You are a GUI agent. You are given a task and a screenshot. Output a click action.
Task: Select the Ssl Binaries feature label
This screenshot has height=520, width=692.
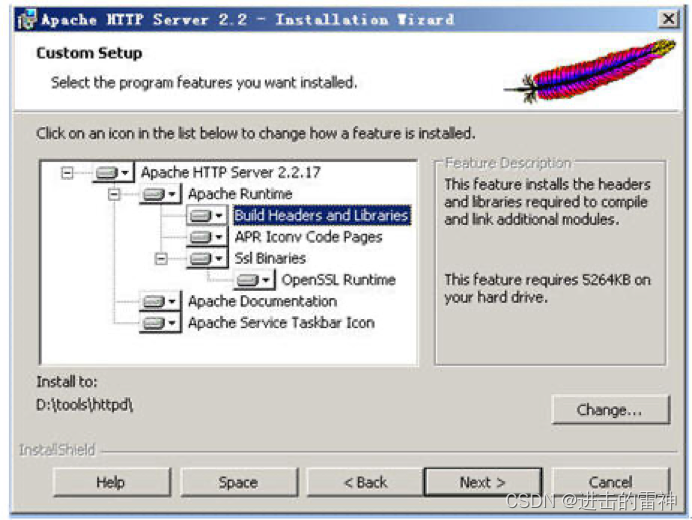click(270, 258)
